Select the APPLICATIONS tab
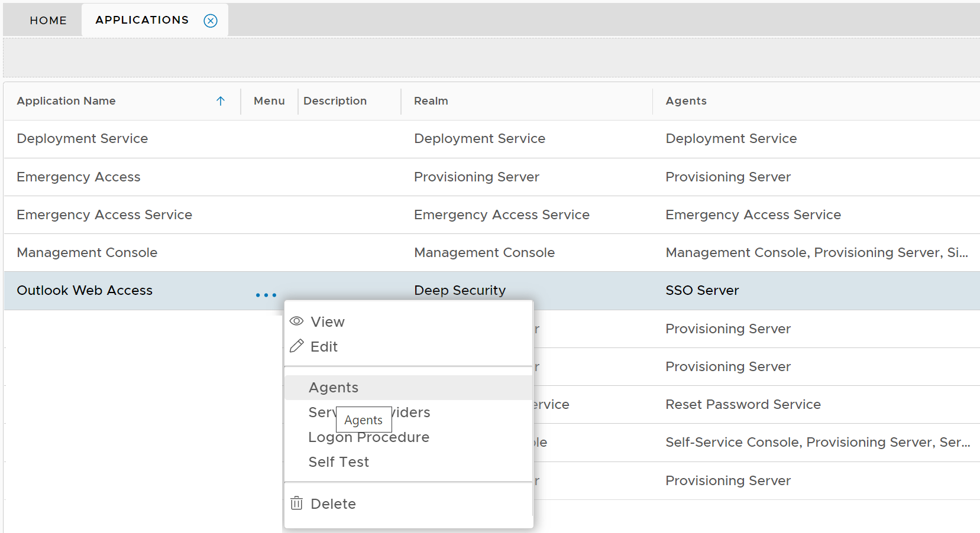Image resolution: width=980 pixels, height=533 pixels. click(x=141, y=19)
